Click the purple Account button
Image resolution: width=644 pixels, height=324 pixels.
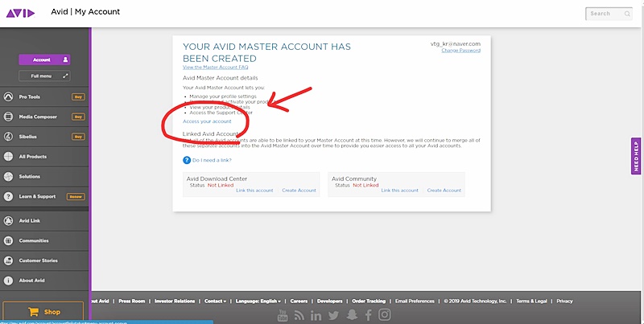[44, 59]
